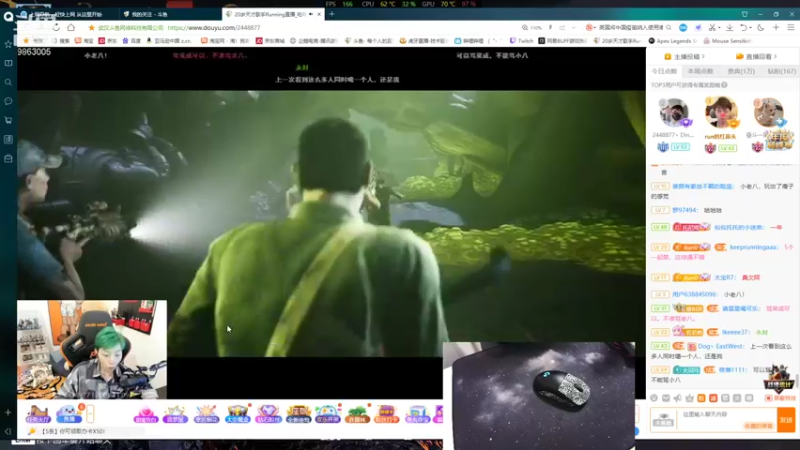Click the plus icon at sidebar bottom
This screenshot has height=450, width=800.
[8, 412]
